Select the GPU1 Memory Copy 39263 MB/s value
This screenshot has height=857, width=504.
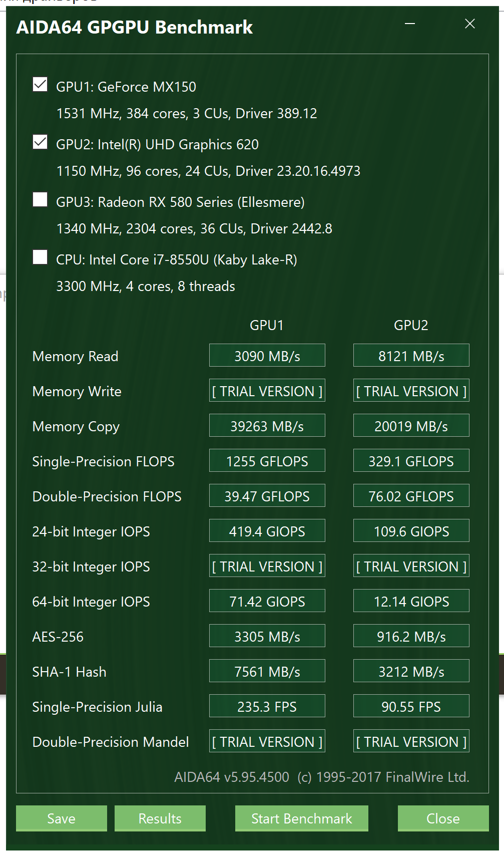[x=267, y=426]
